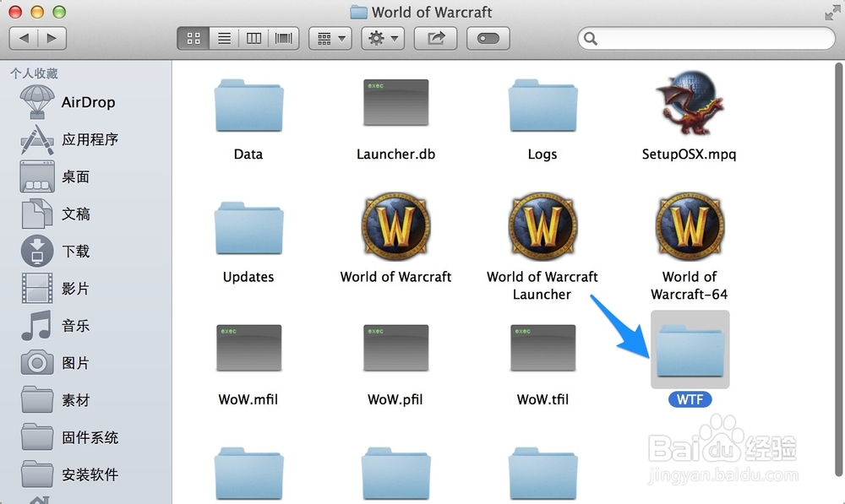Viewport: 845px width, 504px height.
Task: Click the fullscreen arrows in title bar
Action: [x=832, y=13]
